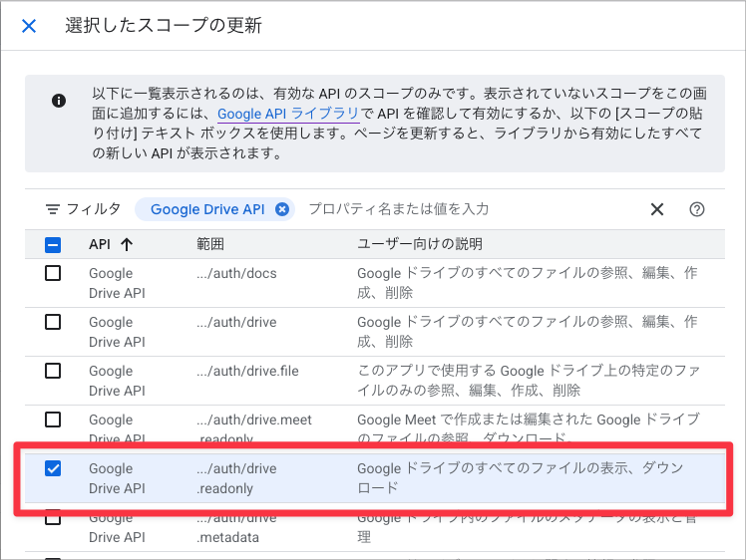
Task: Click the API column header label
Action: click(100, 244)
